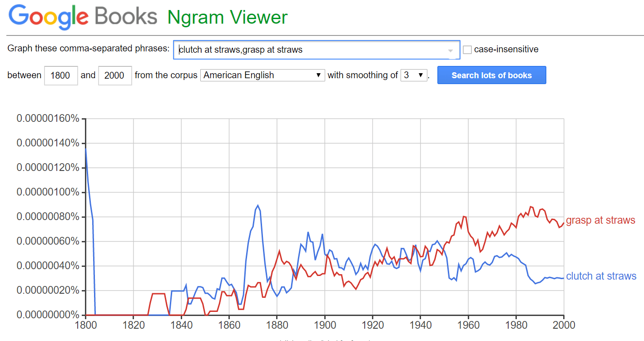Select the phrases input field

(295, 50)
